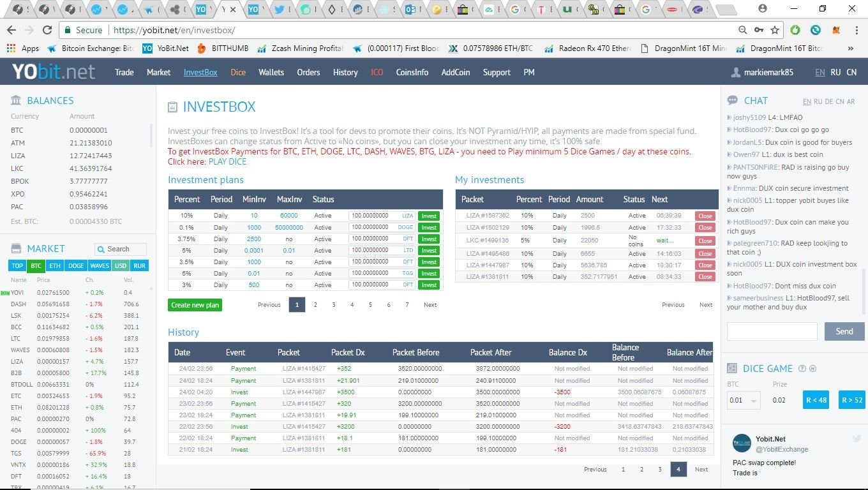Click Next under investment plans
Viewport: 868px width, 490px height.
coord(430,305)
